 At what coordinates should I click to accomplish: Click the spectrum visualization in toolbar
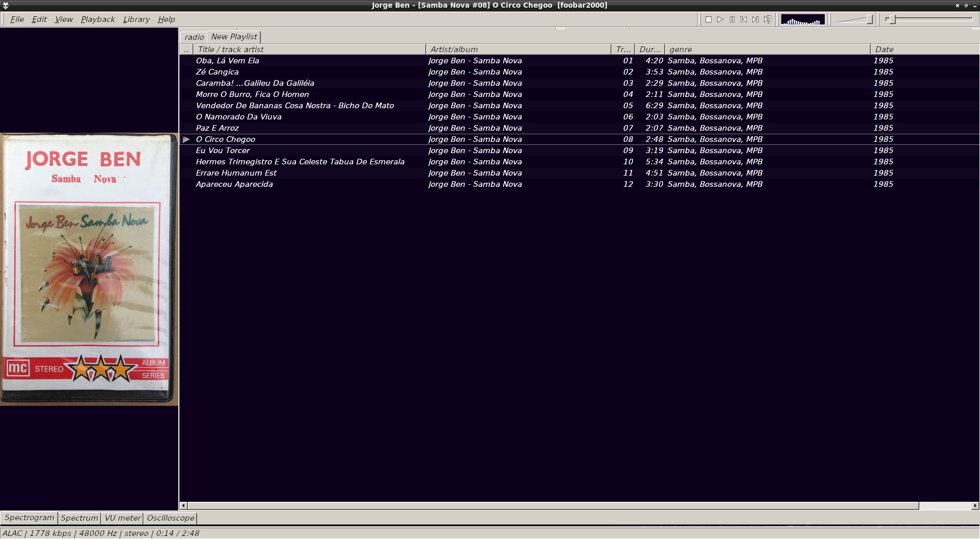[803, 20]
